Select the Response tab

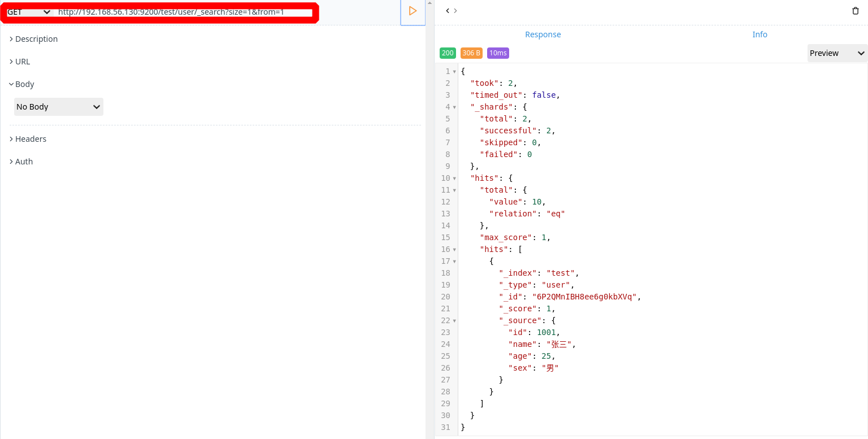pyautogui.click(x=542, y=34)
